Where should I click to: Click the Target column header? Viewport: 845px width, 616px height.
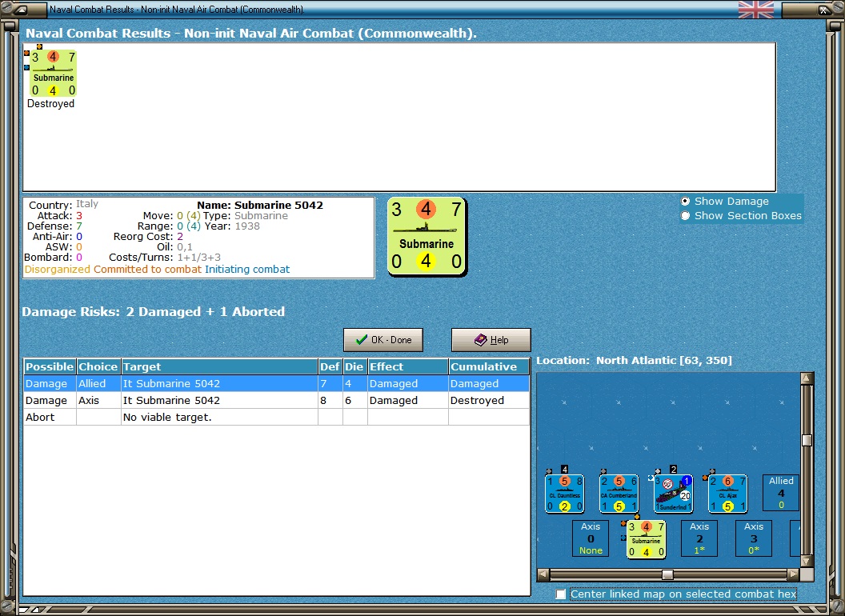(x=219, y=366)
